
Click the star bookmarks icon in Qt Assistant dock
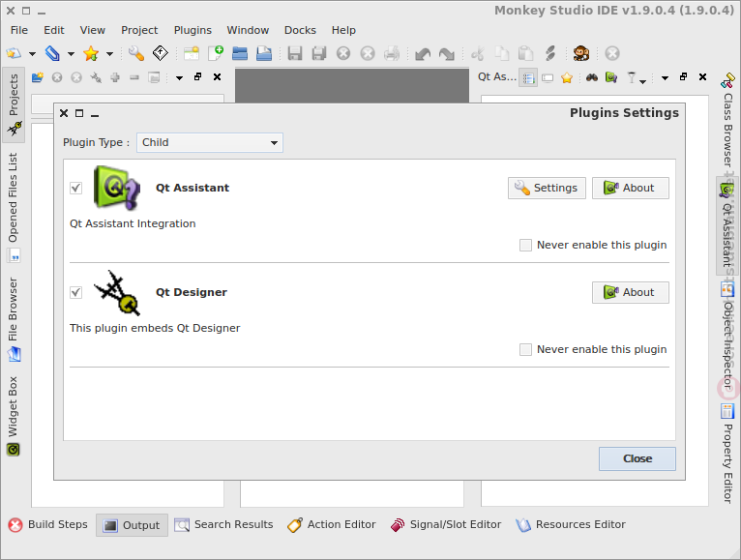point(567,77)
